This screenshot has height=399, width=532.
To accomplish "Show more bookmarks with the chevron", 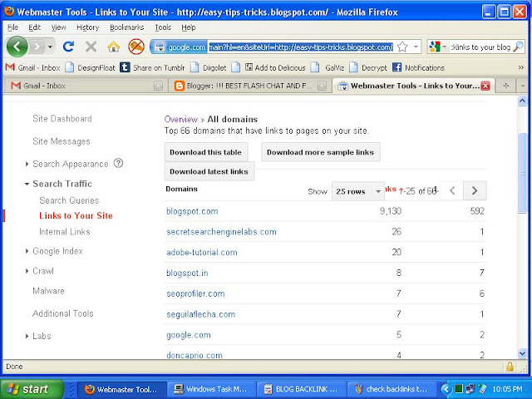I will pyautogui.click(x=521, y=67).
